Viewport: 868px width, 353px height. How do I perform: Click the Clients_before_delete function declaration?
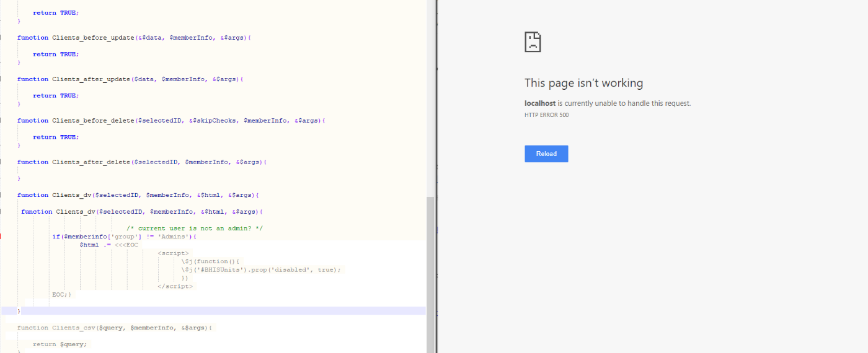click(x=171, y=121)
